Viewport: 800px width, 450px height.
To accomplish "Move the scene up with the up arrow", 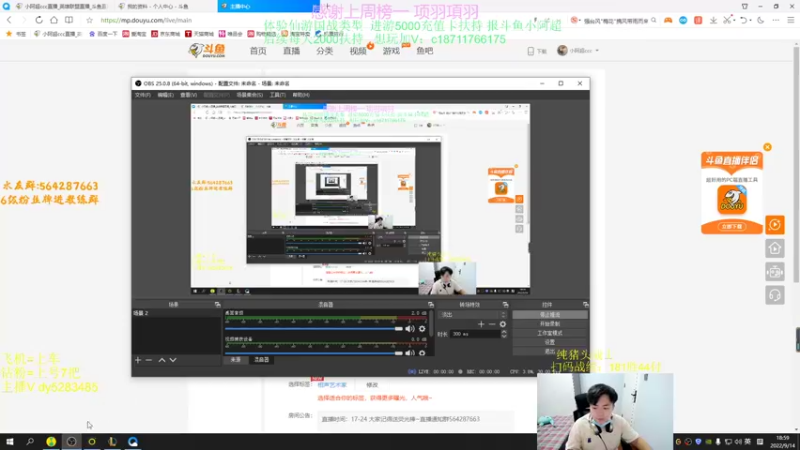I will coord(162,360).
